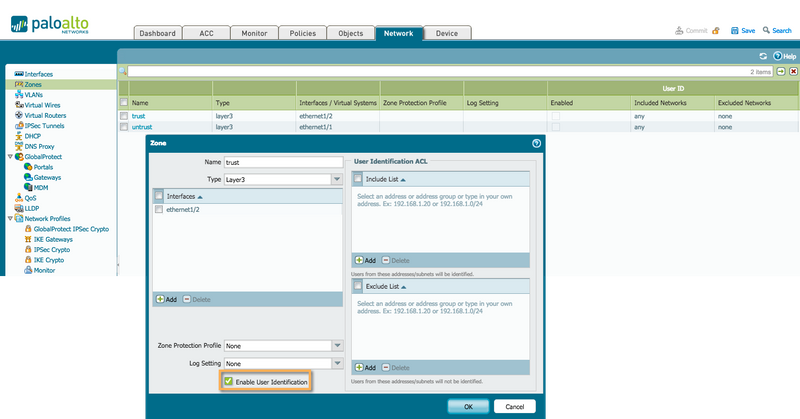Collapse the GlobalProtect tree node
800x419 pixels.
coord(10,157)
